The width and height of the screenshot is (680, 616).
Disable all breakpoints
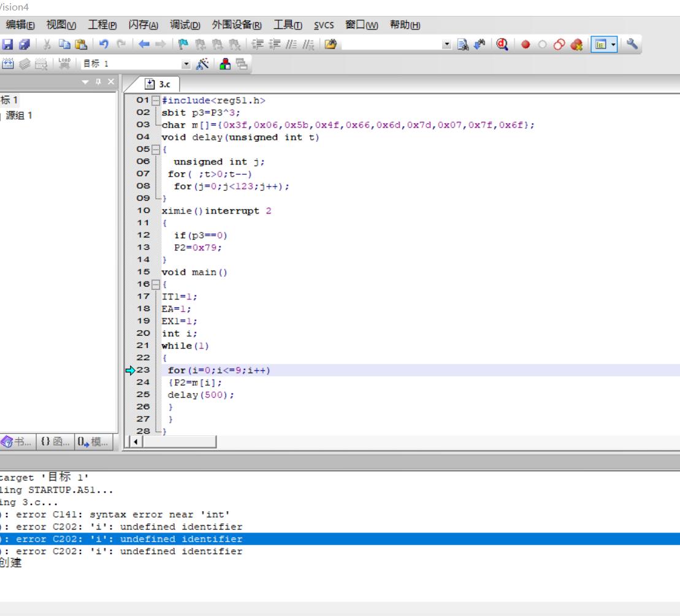click(x=559, y=44)
